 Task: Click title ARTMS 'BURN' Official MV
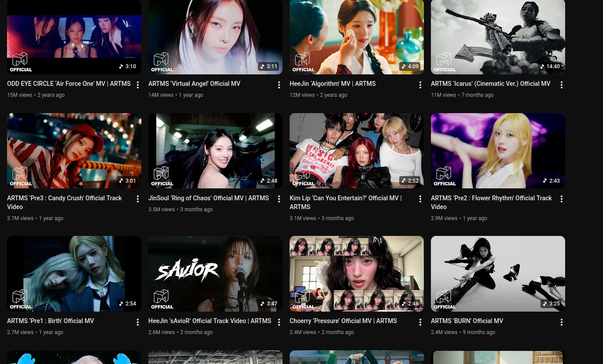467,321
